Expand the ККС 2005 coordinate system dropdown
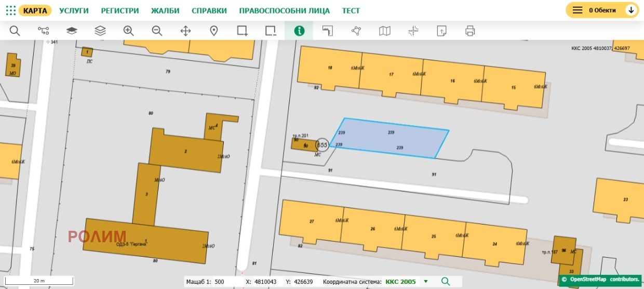The height and width of the screenshot is (289, 644). tap(426, 281)
